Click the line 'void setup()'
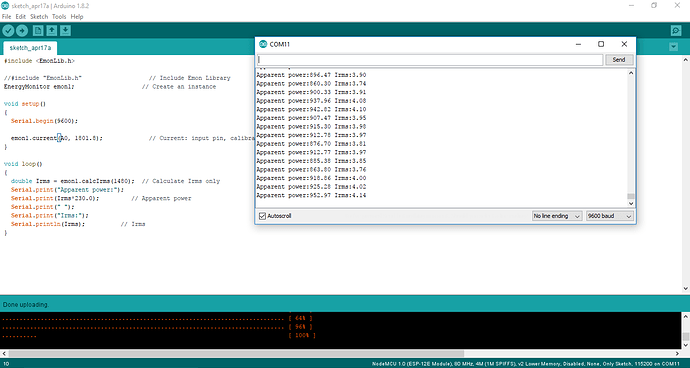The width and height of the screenshot is (690, 368). pyautogui.click(x=25, y=104)
